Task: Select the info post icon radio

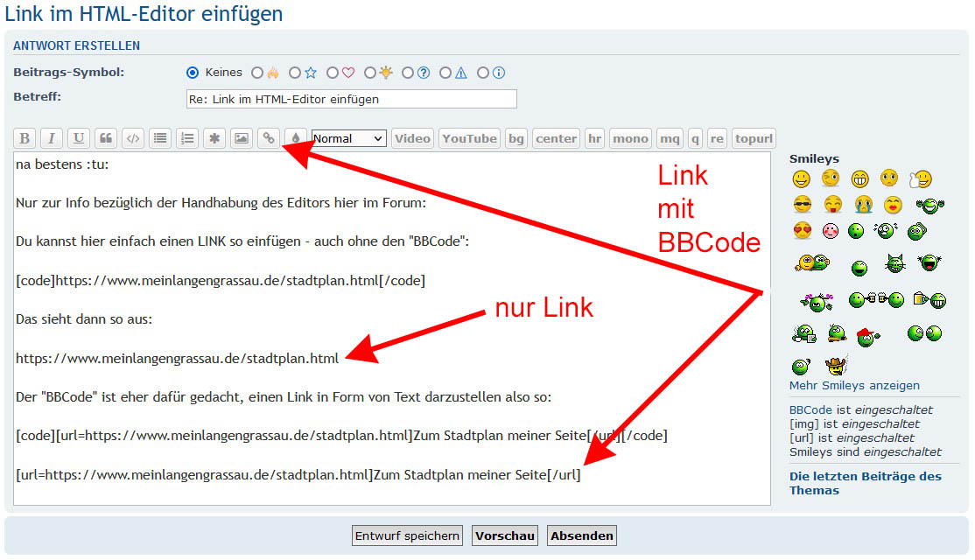Action: pos(483,73)
